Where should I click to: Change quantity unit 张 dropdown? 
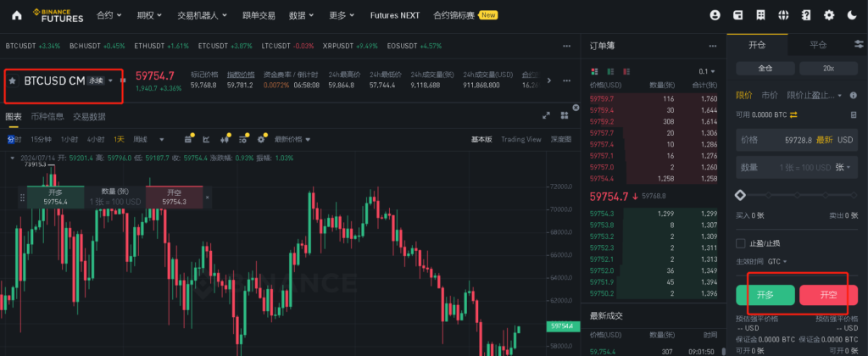(x=843, y=167)
